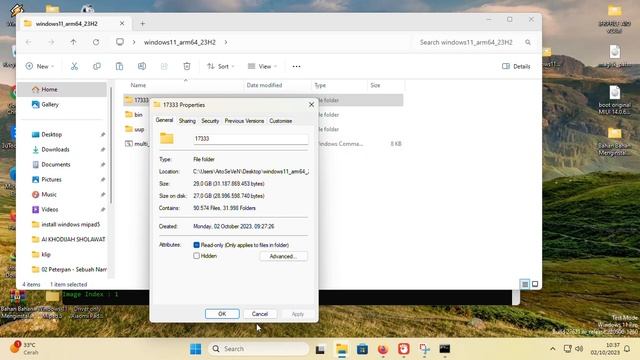Switch to Customise tab in Properties
The width and height of the screenshot is (640, 360).
tap(280, 121)
